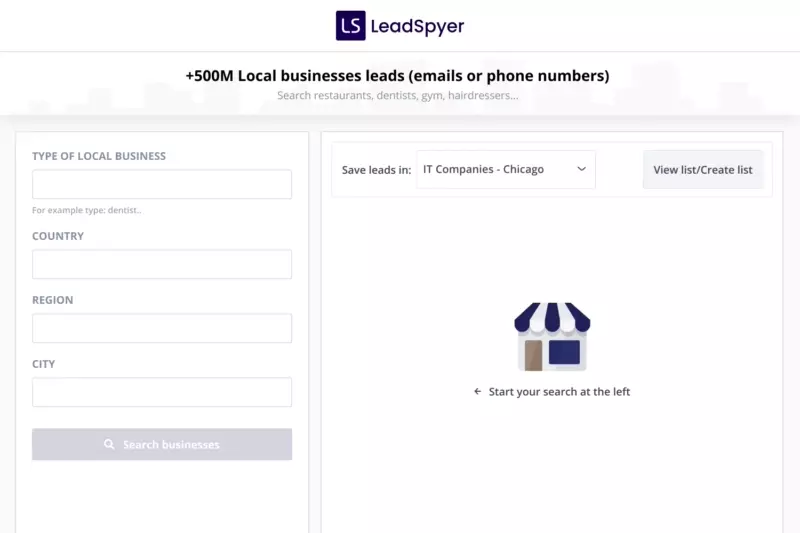
Task: Click the 'Start your search at the left' text
Action: point(559,392)
